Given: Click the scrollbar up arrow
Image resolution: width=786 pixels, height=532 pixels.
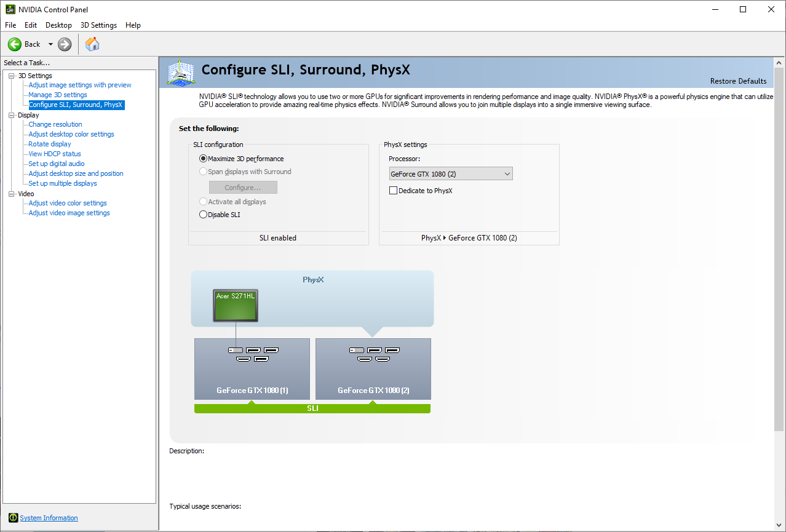Looking at the screenshot, I should (779, 63).
